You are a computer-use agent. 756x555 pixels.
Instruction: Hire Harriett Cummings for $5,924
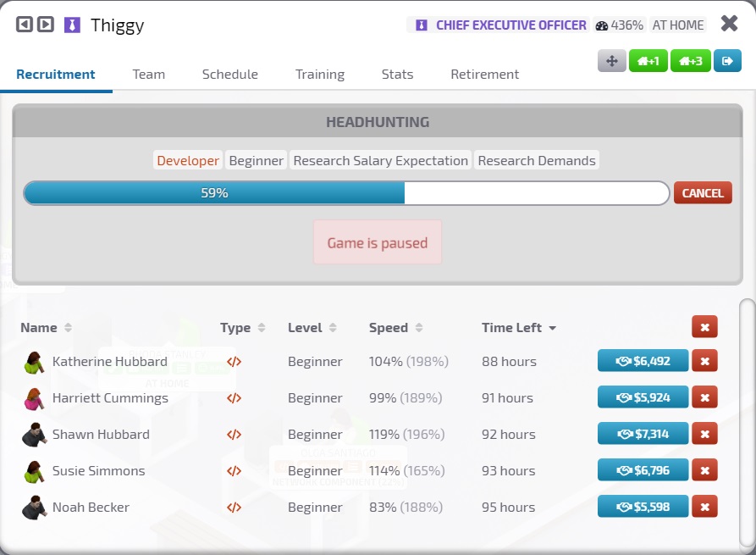[x=643, y=397]
